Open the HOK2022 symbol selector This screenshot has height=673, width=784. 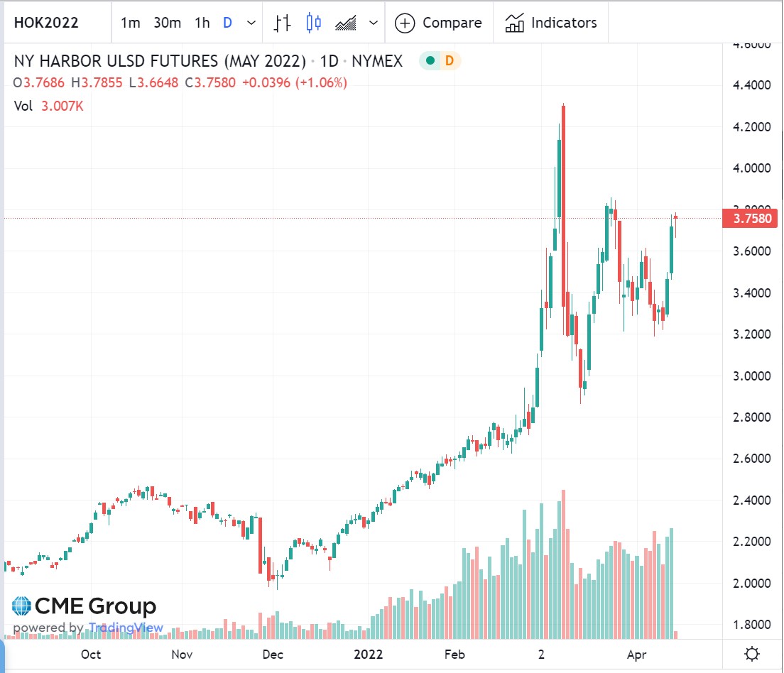[x=46, y=23]
